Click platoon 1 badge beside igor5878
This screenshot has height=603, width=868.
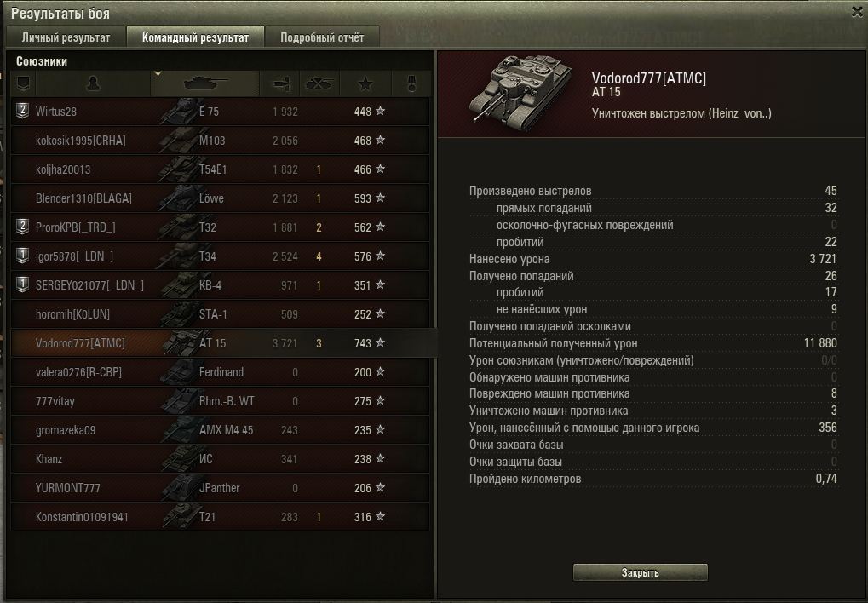[22, 256]
